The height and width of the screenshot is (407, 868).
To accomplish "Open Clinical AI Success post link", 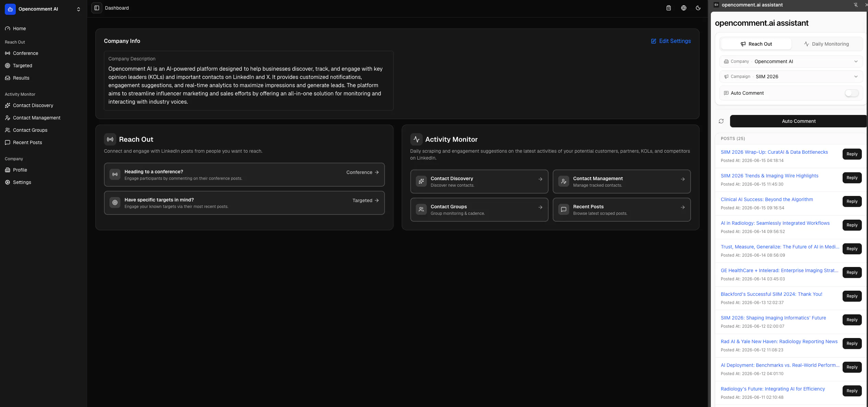I will pyautogui.click(x=766, y=199).
